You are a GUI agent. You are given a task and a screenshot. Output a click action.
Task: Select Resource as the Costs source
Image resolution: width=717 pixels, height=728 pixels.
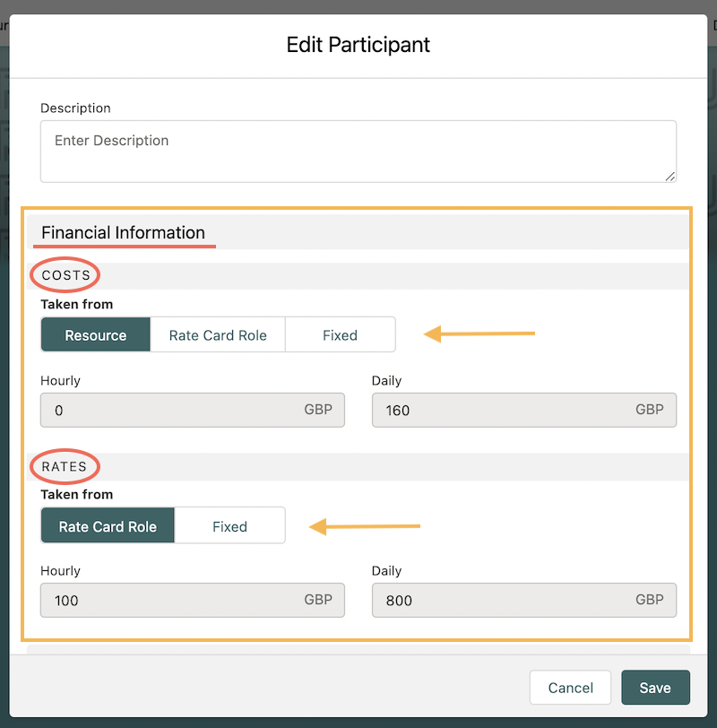pyautogui.click(x=96, y=335)
